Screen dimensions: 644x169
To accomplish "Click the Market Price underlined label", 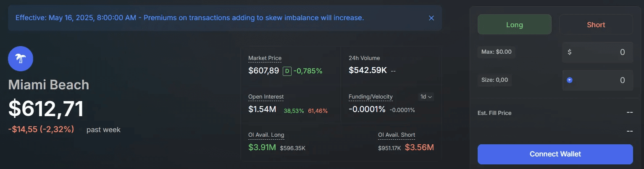I will click(x=265, y=58).
